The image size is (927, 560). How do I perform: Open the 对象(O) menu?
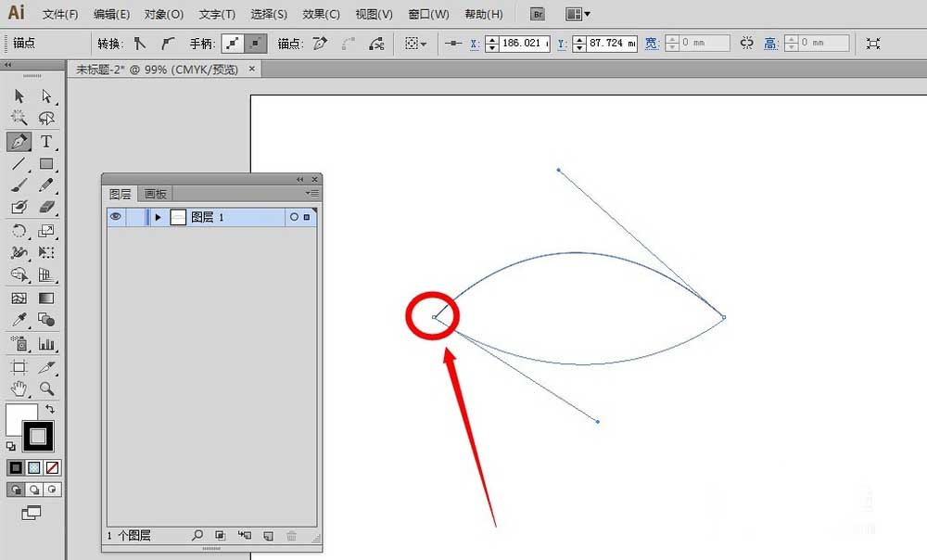tap(164, 14)
